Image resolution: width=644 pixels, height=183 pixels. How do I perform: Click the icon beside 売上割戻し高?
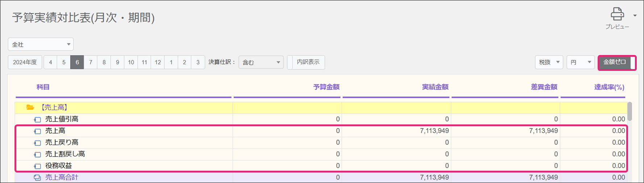37,154
